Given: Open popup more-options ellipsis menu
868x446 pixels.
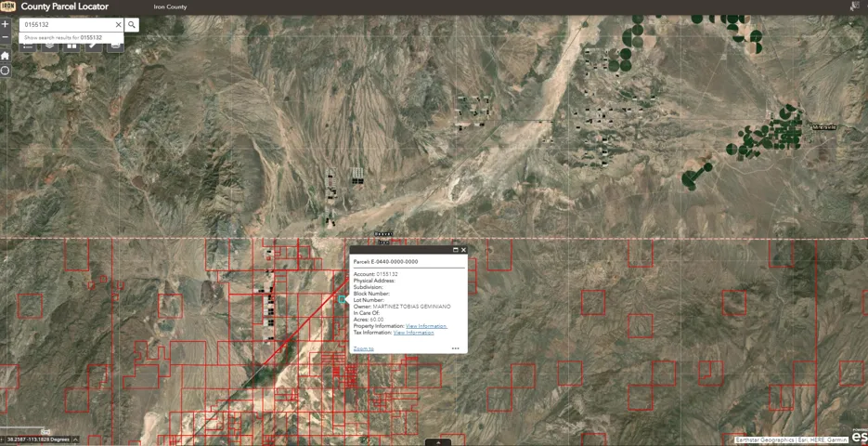Looking at the screenshot, I should [x=455, y=348].
